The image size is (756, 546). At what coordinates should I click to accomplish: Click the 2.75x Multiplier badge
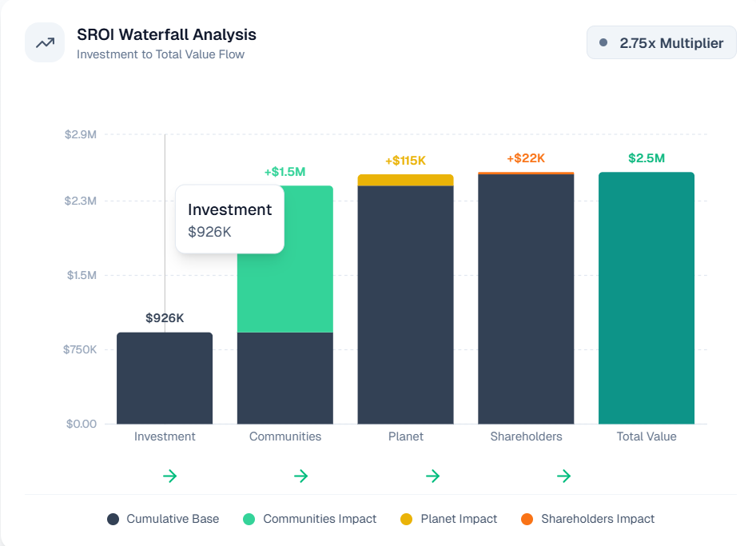[x=661, y=42]
